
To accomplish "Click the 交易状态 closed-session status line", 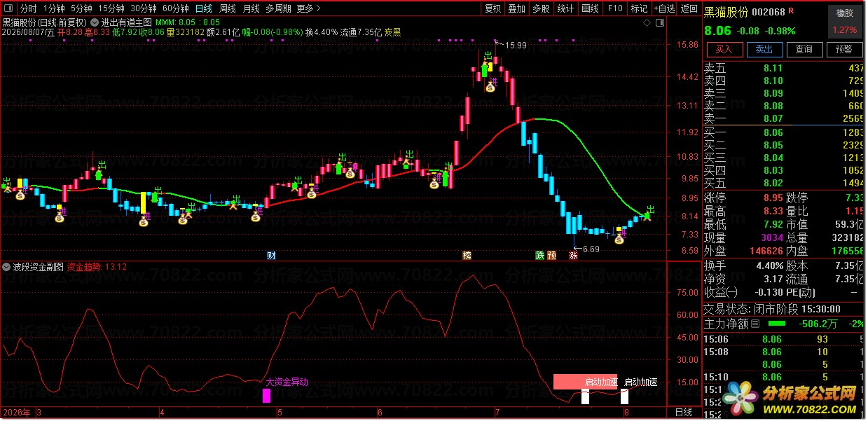I will [782, 310].
